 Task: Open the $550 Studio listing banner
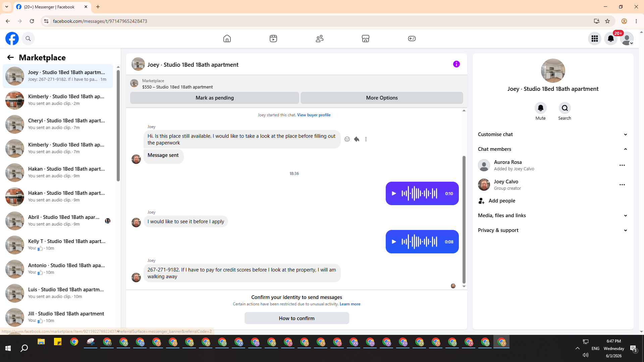[x=297, y=84]
